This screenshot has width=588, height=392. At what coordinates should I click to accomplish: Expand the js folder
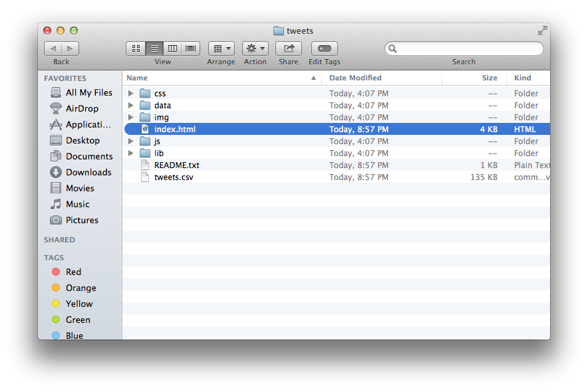[x=130, y=141]
